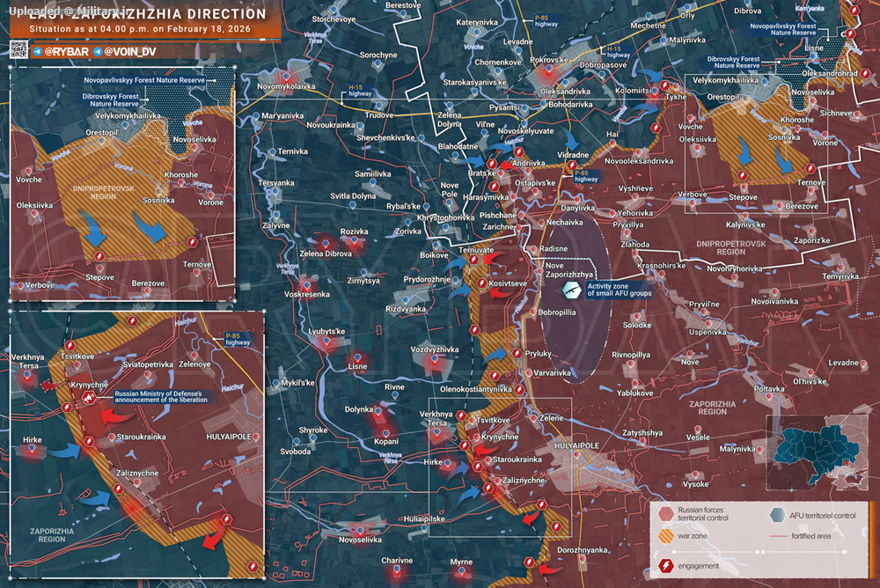This screenshot has width=880, height=588.
Task: Click the 'Krasnohirs'ke' place name
Action: pyautogui.click(x=661, y=266)
